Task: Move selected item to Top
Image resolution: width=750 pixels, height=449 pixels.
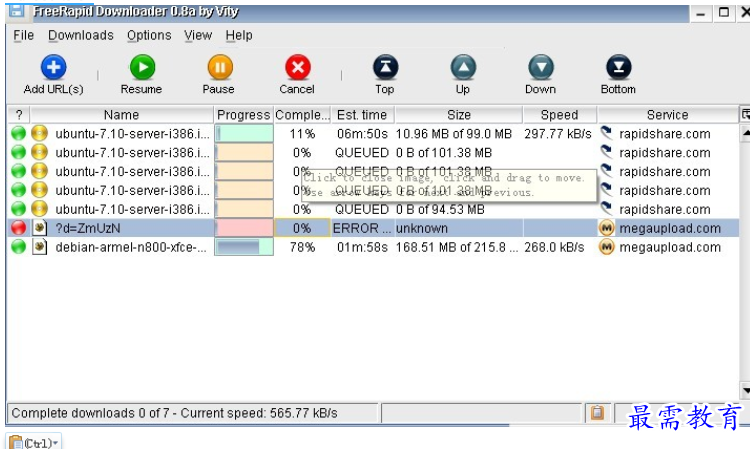Action: (386, 67)
